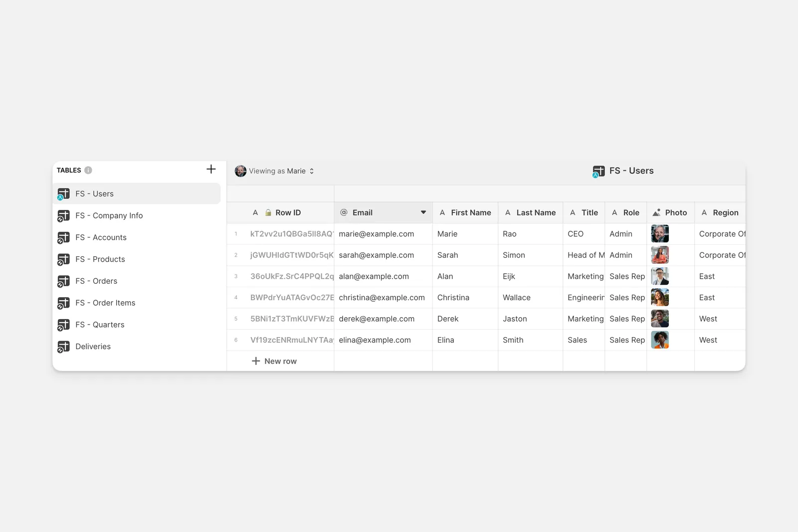Add a row with New row button

[x=274, y=361]
